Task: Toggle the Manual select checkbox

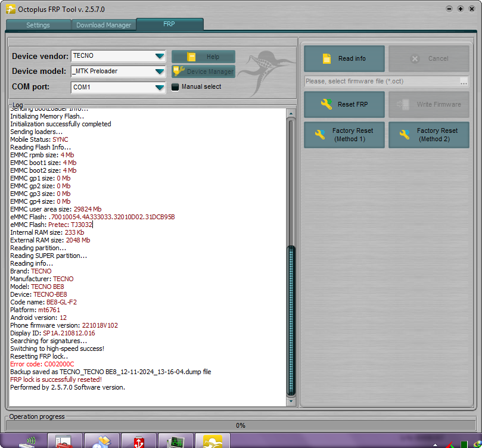Action: 175,87
